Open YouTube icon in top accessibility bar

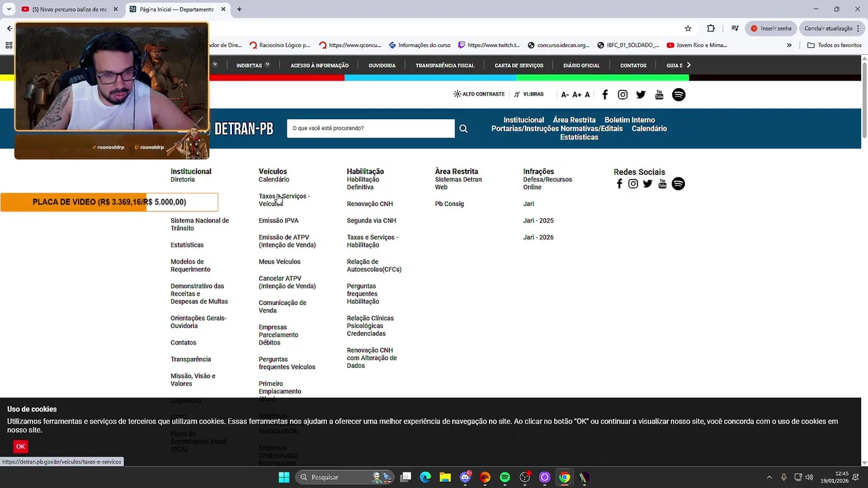pos(659,95)
